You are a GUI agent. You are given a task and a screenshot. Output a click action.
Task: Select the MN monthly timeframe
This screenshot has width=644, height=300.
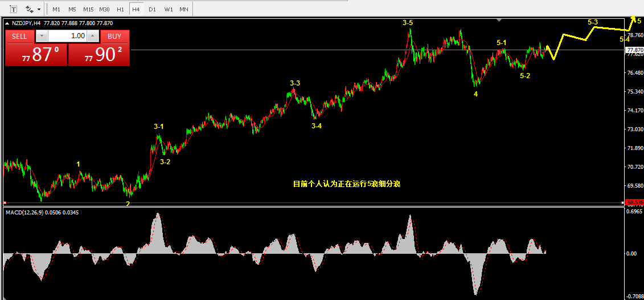pyautogui.click(x=184, y=9)
